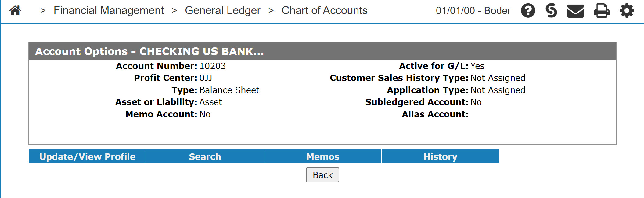This screenshot has width=644, height=198.
Task: Open Chart of Accounts breadcrumb
Action: pyautogui.click(x=324, y=10)
